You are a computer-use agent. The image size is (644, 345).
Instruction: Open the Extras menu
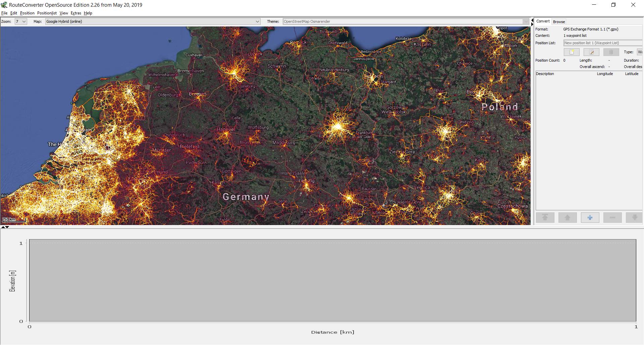point(76,13)
